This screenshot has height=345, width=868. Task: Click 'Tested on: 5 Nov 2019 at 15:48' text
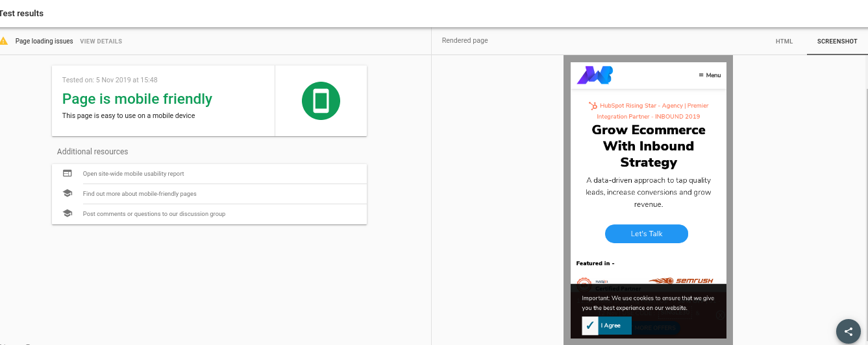point(110,80)
